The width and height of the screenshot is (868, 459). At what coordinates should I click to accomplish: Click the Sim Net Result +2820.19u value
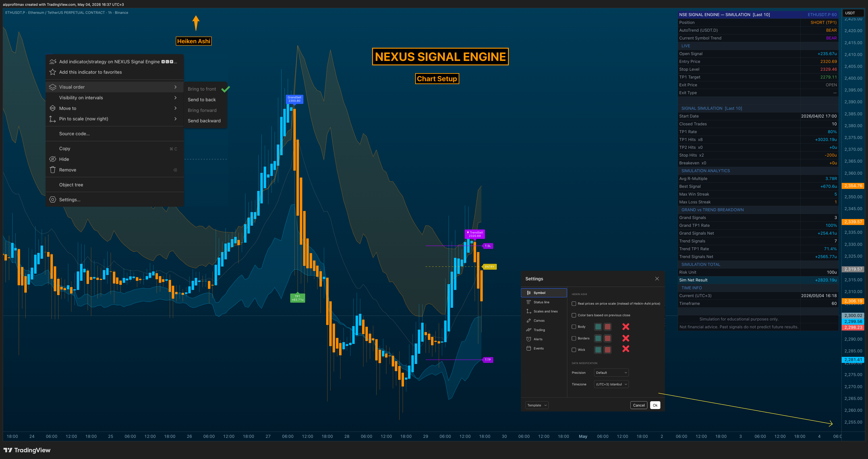pos(826,280)
